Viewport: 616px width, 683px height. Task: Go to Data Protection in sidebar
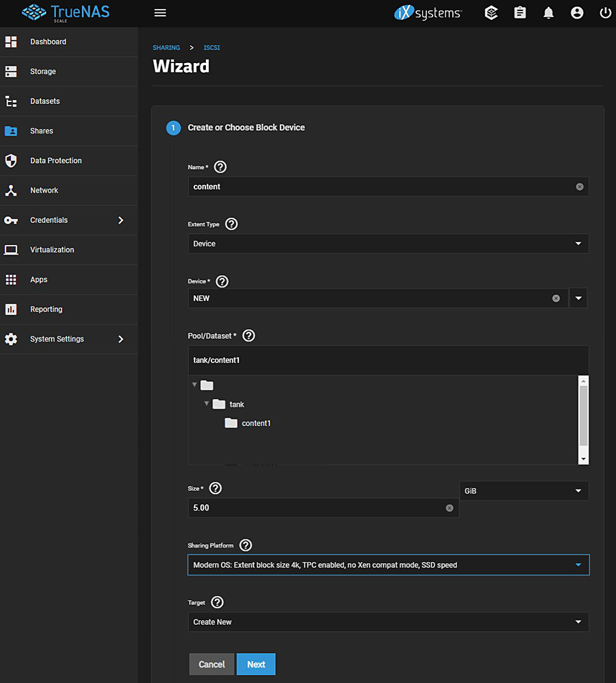[x=55, y=161]
